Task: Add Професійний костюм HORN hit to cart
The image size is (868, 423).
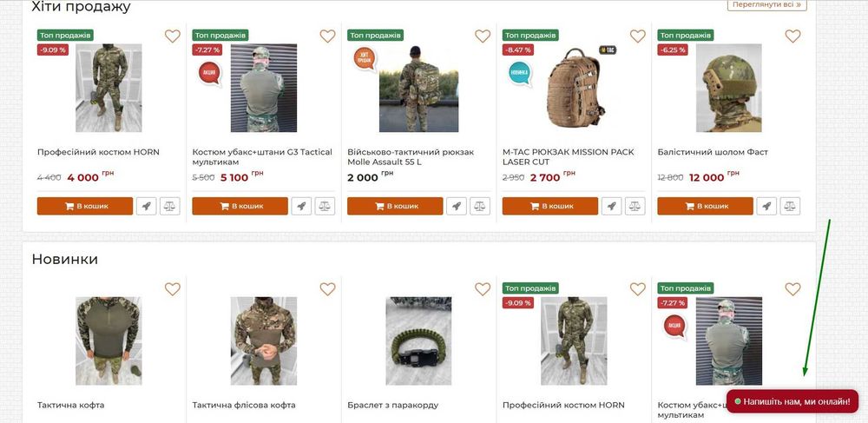Action: [85, 207]
